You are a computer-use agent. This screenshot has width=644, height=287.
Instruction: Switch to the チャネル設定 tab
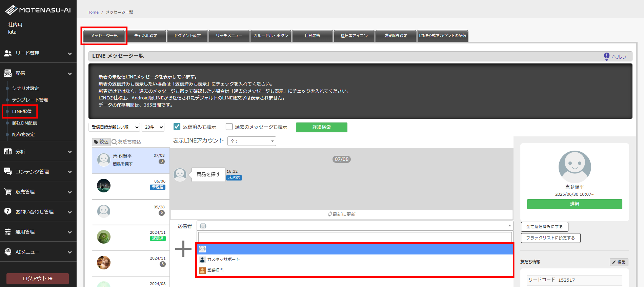145,36
